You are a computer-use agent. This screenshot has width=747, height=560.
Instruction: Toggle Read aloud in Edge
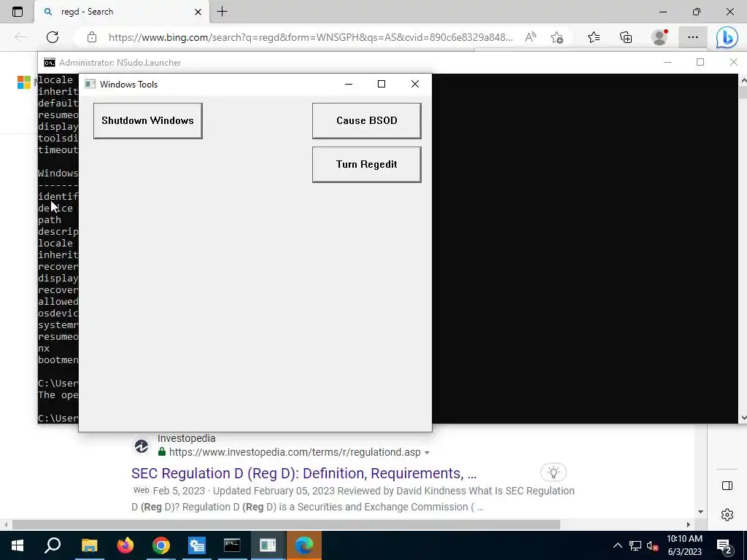[531, 37]
